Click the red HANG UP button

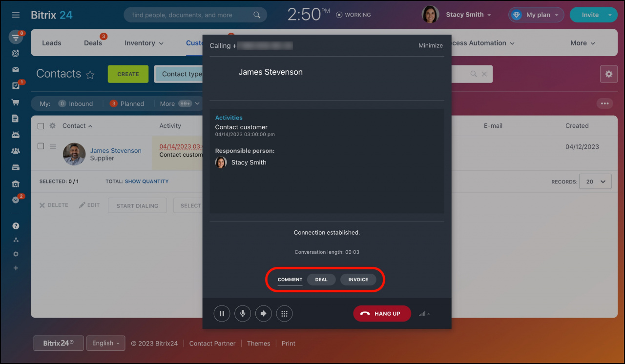coord(382,314)
